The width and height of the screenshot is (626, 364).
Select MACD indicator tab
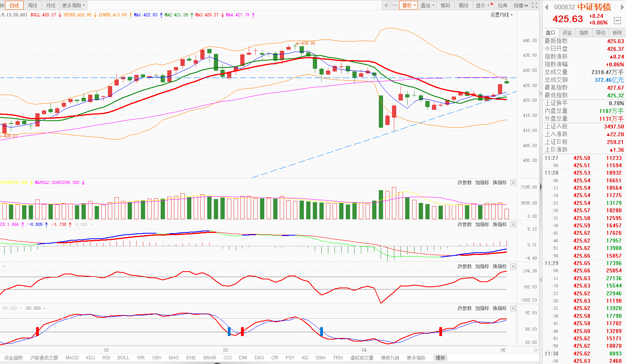click(x=72, y=358)
